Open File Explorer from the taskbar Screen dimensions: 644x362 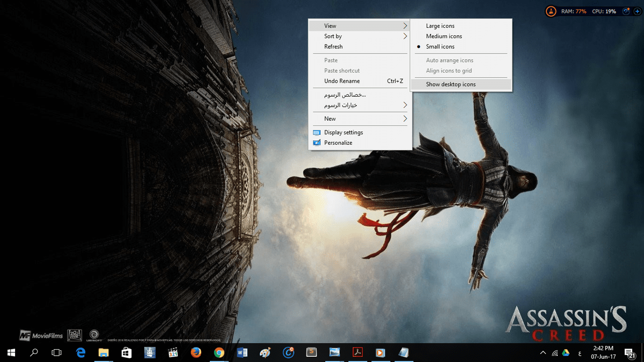(104, 352)
